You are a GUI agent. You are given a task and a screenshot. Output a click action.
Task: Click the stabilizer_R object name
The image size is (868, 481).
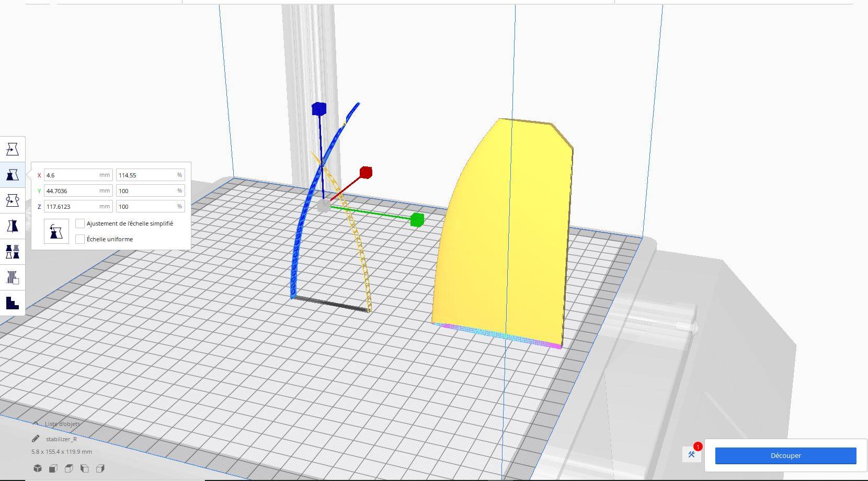(x=61, y=439)
